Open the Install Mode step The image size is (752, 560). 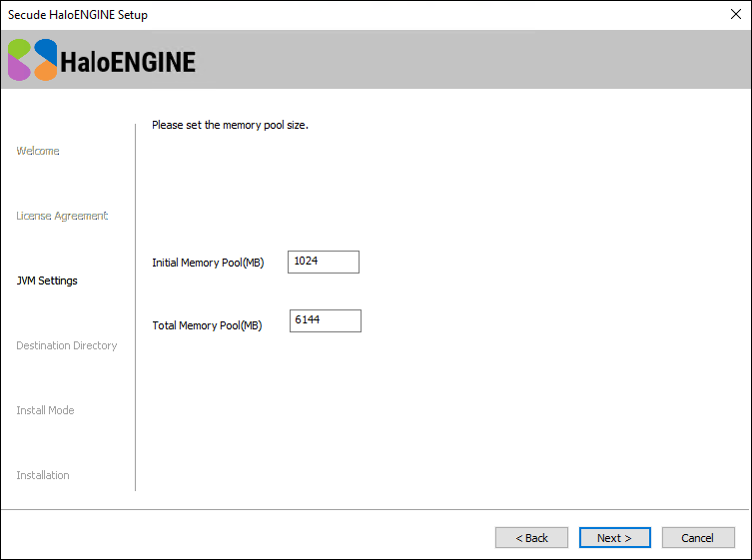45,410
